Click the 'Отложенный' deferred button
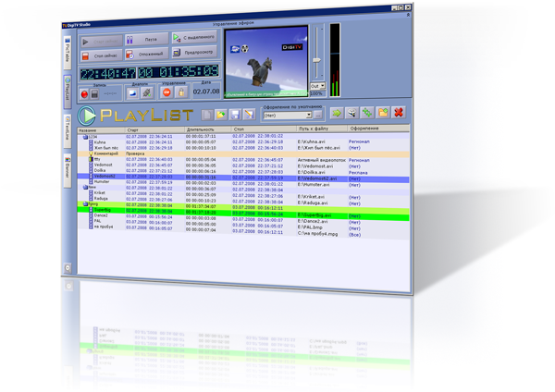This screenshot has width=555, height=392. point(147,55)
